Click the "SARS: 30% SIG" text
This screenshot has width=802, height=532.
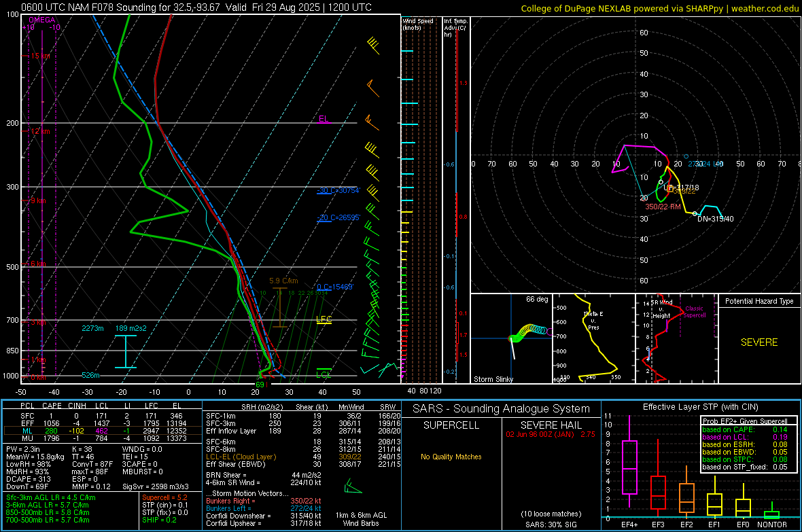click(551, 525)
